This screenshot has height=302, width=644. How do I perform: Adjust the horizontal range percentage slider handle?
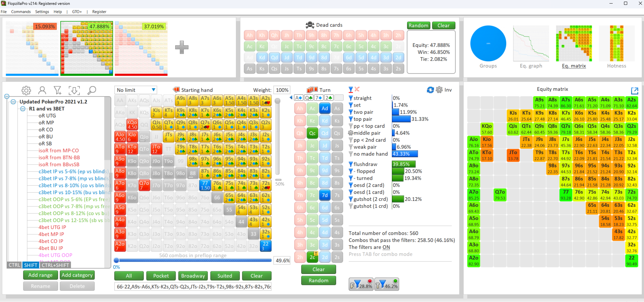pyautogui.click(x=117, y=260)
